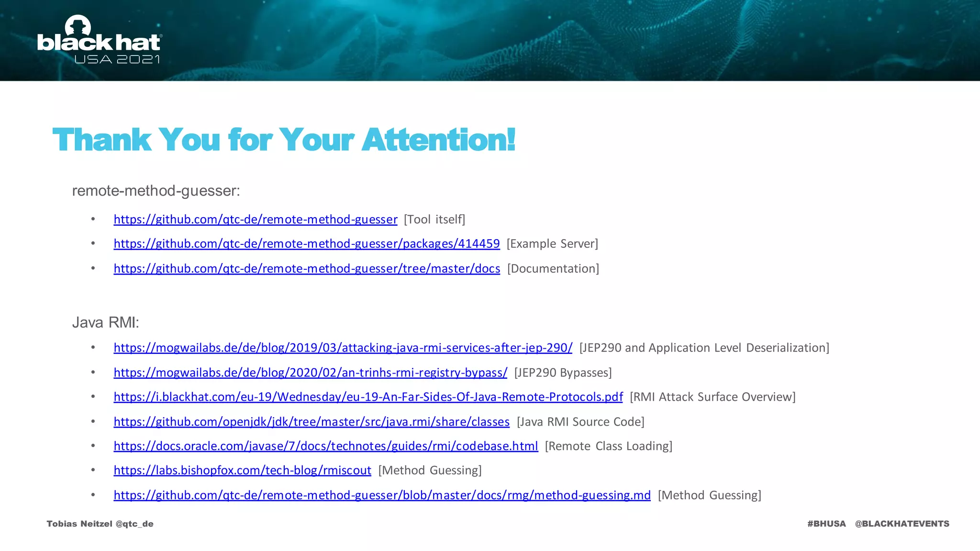Click '[Method Guessing]' next to rmiscout link
Image resolution: width=980 pixels, height=551 pixels.
[x=430, y=471]
